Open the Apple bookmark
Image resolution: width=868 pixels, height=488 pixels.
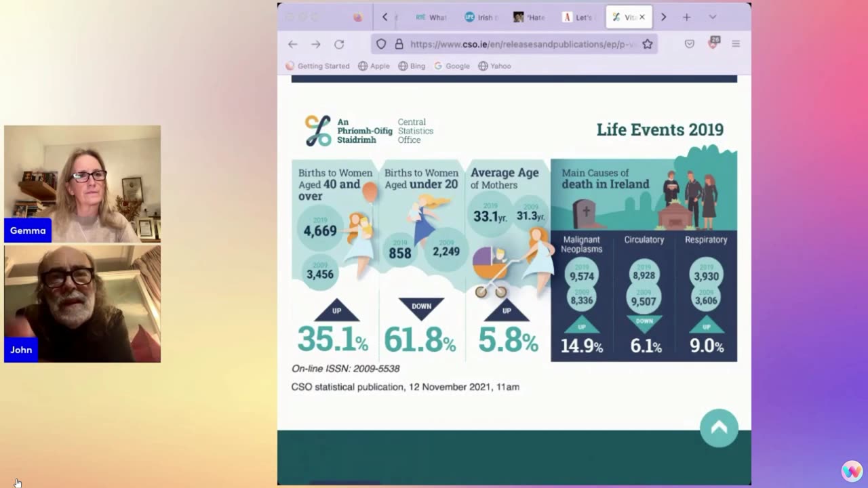[374, 66]
